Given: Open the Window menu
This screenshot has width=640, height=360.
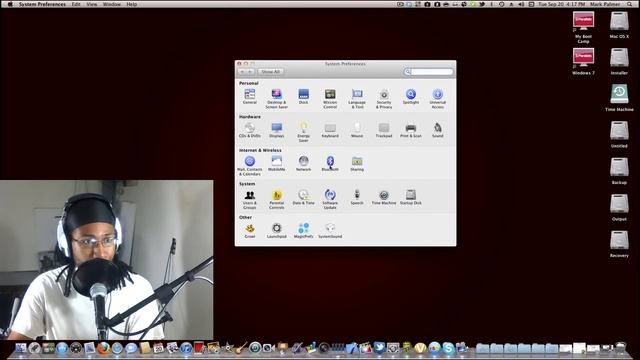Looking at the screenshot, I should pos(111,4).
